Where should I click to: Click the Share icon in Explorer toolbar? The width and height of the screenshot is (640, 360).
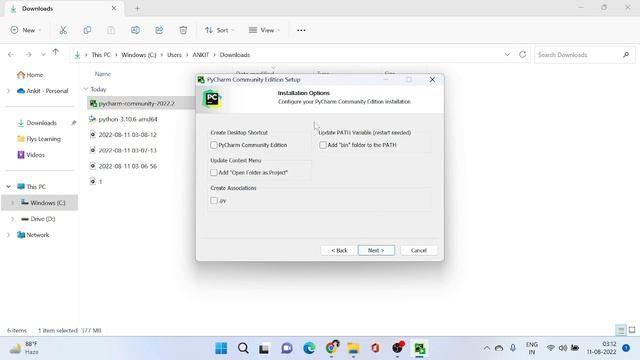click(159, 30)
